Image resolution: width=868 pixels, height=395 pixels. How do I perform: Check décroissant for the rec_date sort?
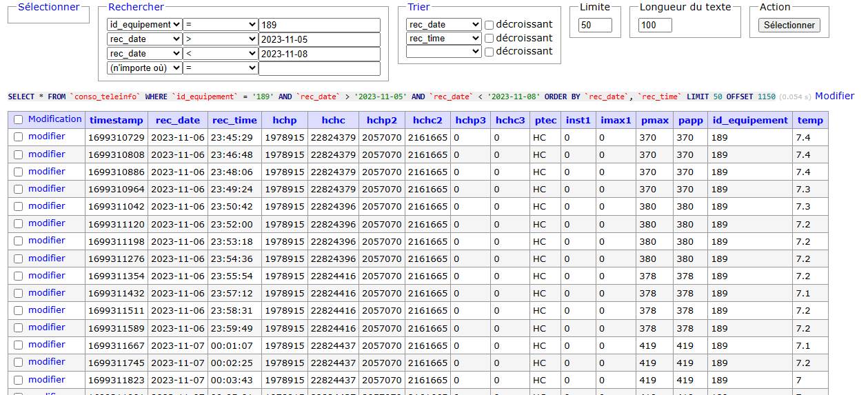click(489, 25)
